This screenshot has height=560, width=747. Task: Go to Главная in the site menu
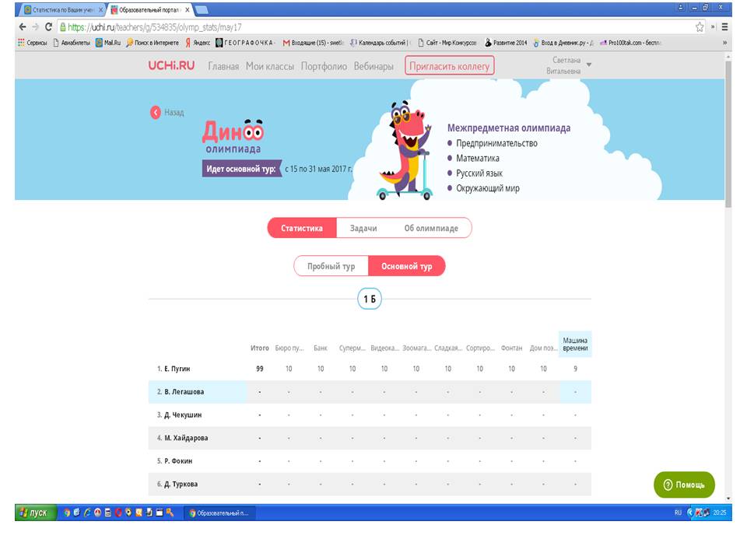(x=223, y=66)
